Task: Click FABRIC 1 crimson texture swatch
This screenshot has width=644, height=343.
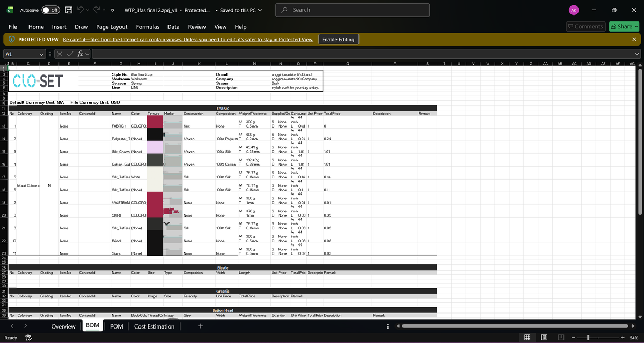Action: (x=155, y=122)
